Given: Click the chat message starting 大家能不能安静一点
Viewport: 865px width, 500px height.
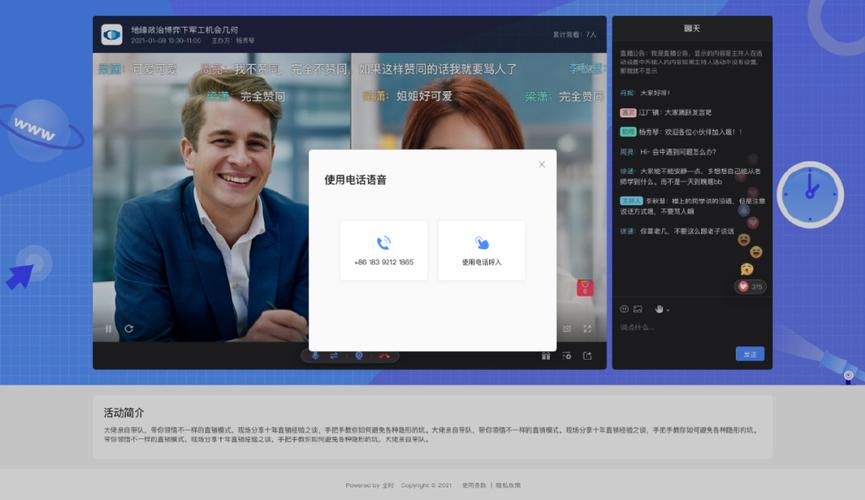Looking at the screenshot, I should 690,177.
